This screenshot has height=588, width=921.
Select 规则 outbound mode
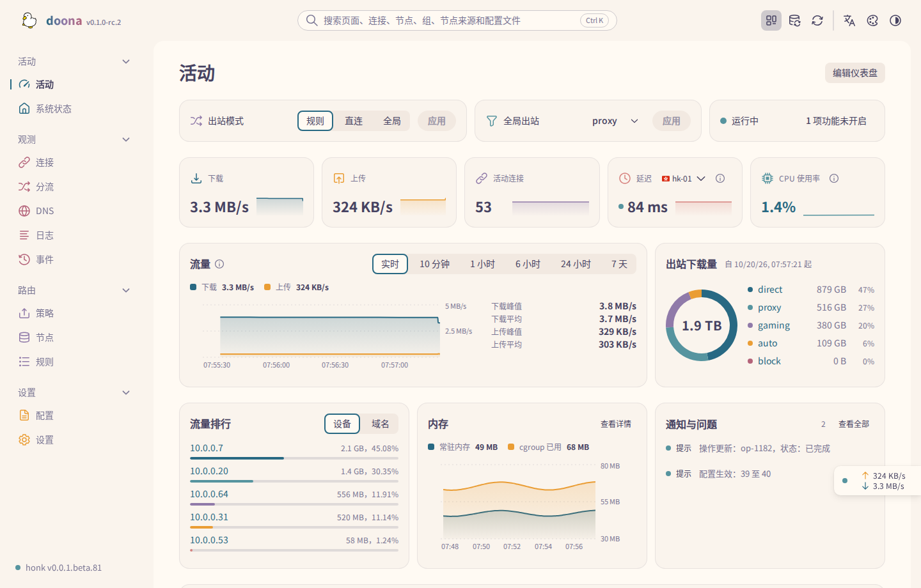(x=315, y=121)
